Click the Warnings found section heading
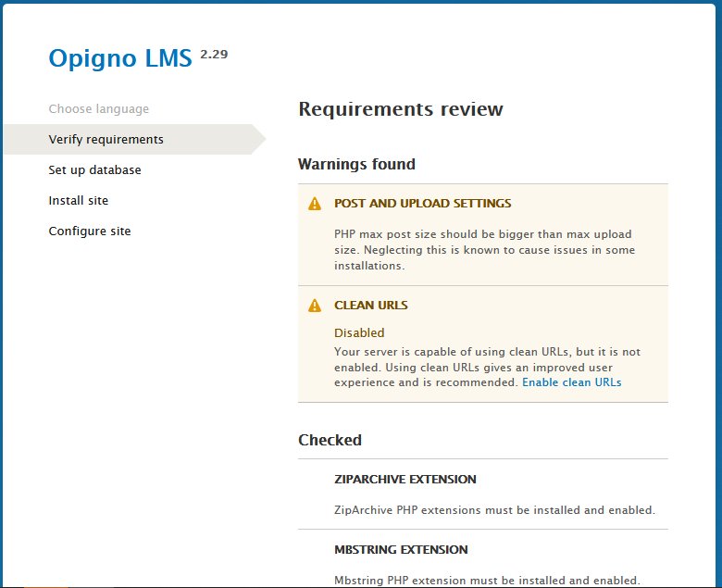 356,165
